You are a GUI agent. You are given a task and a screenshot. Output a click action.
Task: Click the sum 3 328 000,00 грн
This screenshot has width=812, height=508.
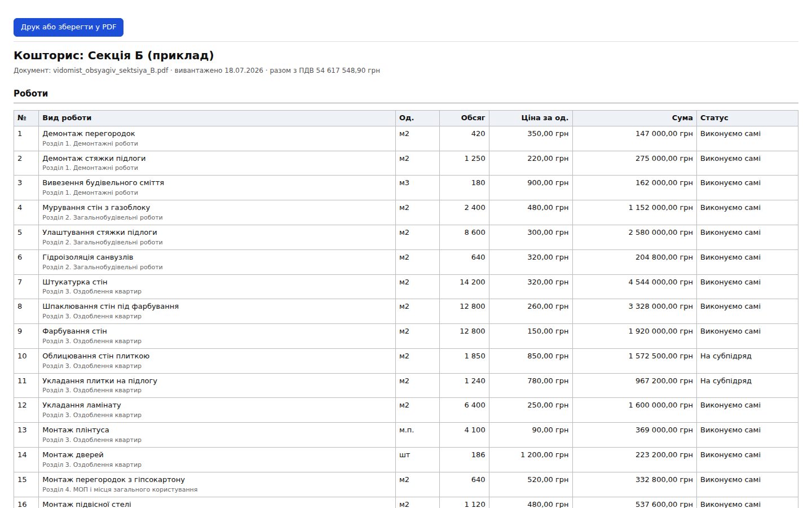click(x=660, y=306)
